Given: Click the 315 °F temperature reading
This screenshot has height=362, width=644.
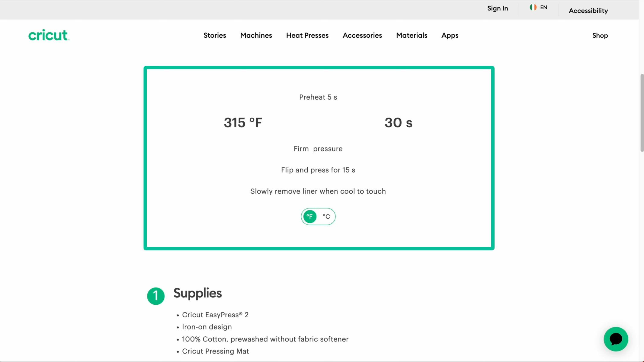Looking at the screenshot, I should [243, 122].
